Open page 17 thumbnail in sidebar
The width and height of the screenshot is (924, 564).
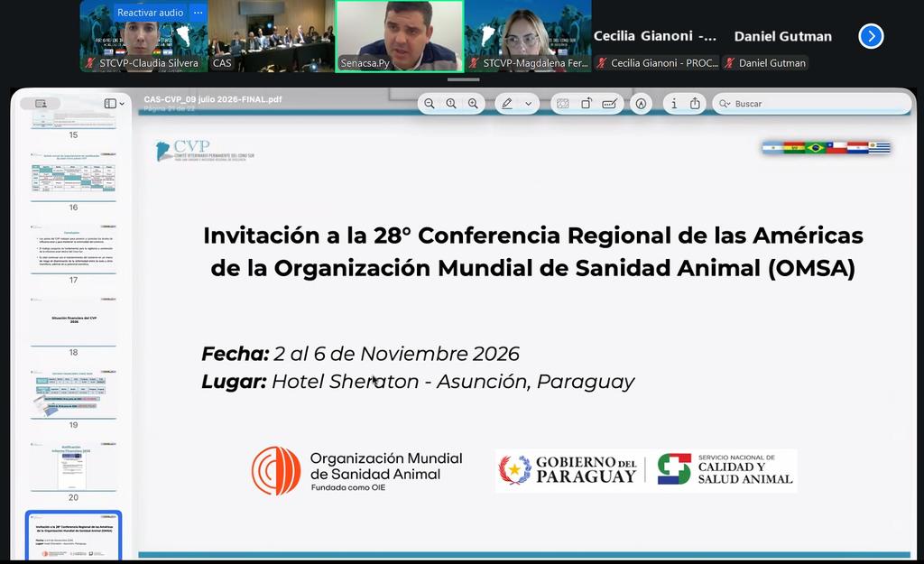pos(73,249)
